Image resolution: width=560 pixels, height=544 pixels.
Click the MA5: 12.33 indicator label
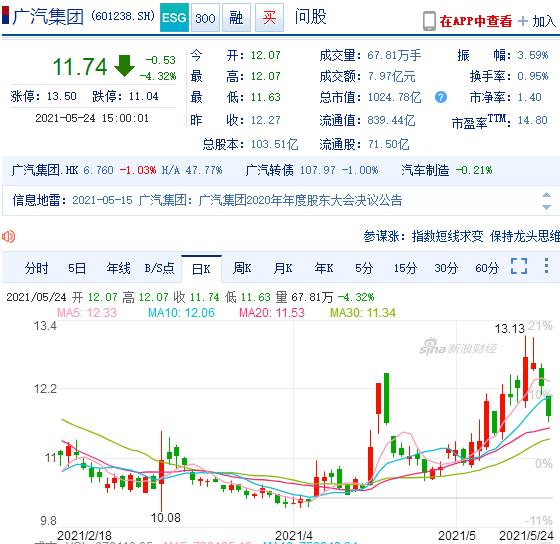[x=87, y=313]
